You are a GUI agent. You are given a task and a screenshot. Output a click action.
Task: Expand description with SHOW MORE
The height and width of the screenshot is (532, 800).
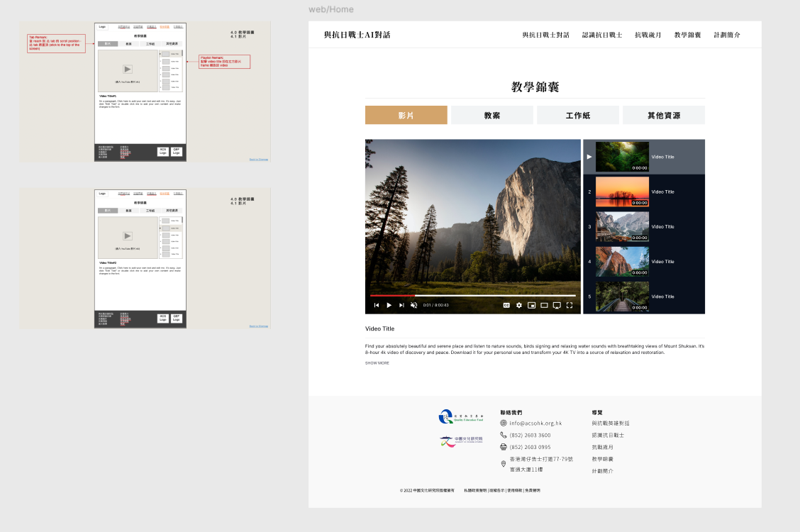coord(377,363)
